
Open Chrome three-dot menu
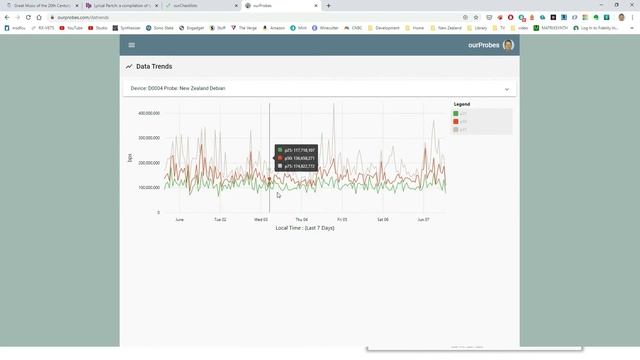633,18
